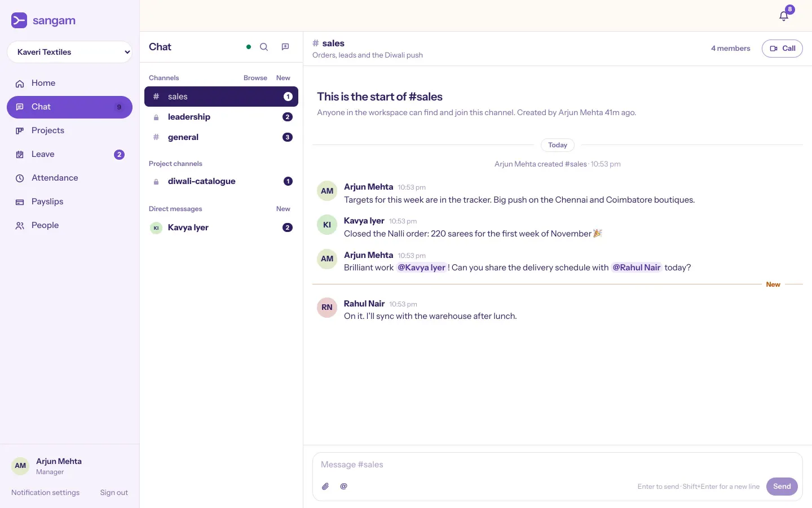Screen dimensions: 812x508
Task: Click Arjun Mehta's avatar in the sidebar footer
Action: click(x=20, y=466)
